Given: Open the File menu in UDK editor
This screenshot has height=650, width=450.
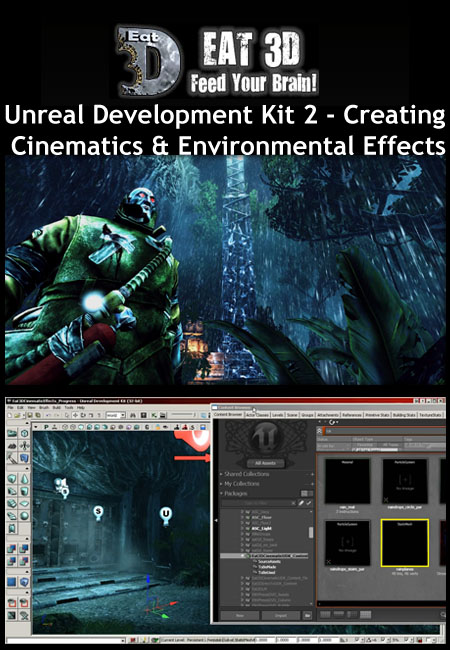Looking at the screenshot, I should pyautogui.click(x=10, y=407).
